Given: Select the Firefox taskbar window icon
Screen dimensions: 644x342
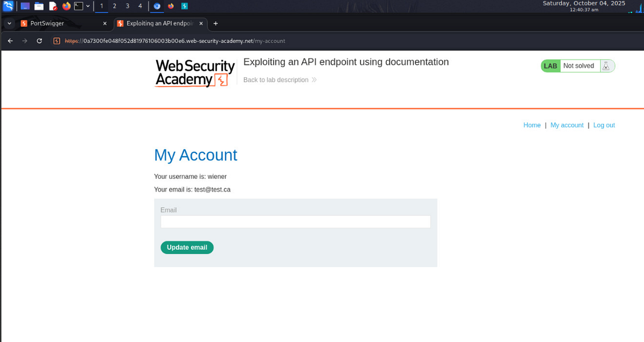Looking at the screenshot, I should point(171,6).
